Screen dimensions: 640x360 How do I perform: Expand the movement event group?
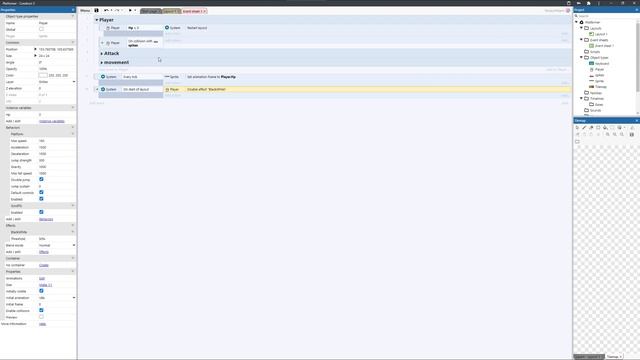coord(102,62)
